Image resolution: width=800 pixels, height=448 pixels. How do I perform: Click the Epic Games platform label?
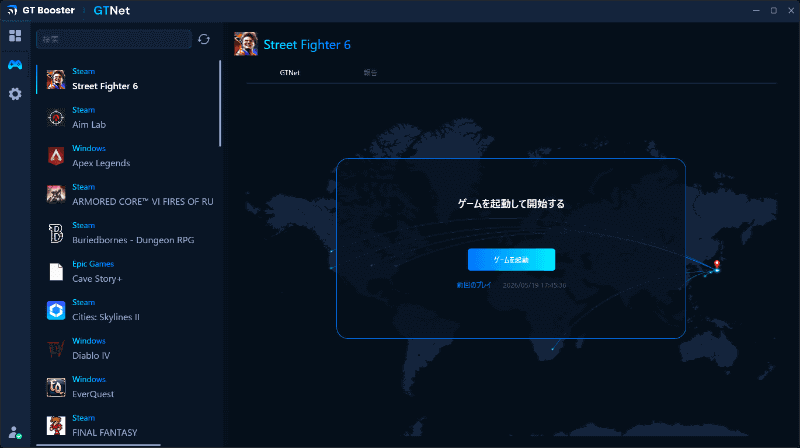93,264
